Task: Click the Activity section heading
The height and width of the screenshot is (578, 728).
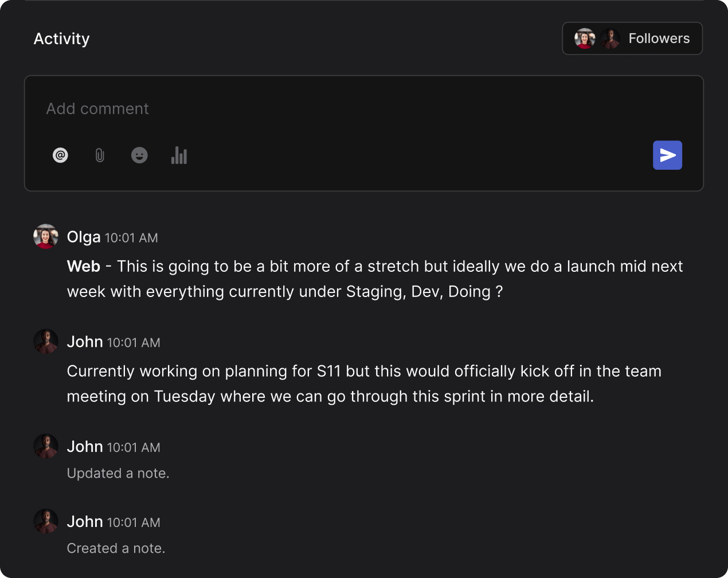Action: pos(62,39)
